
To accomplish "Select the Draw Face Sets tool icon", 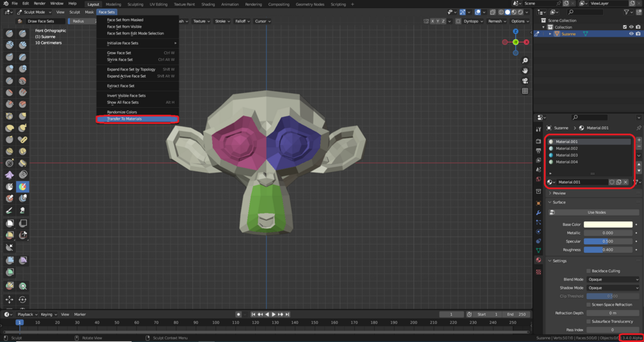I will point(23,187).
